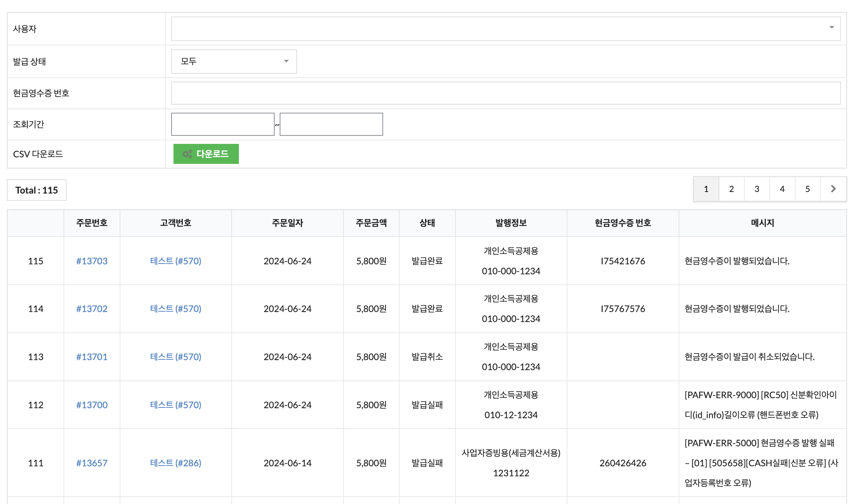Click the 현금영수증 번호 search input
The height and width of the screenshot is (504, 854).
point(505,93)
